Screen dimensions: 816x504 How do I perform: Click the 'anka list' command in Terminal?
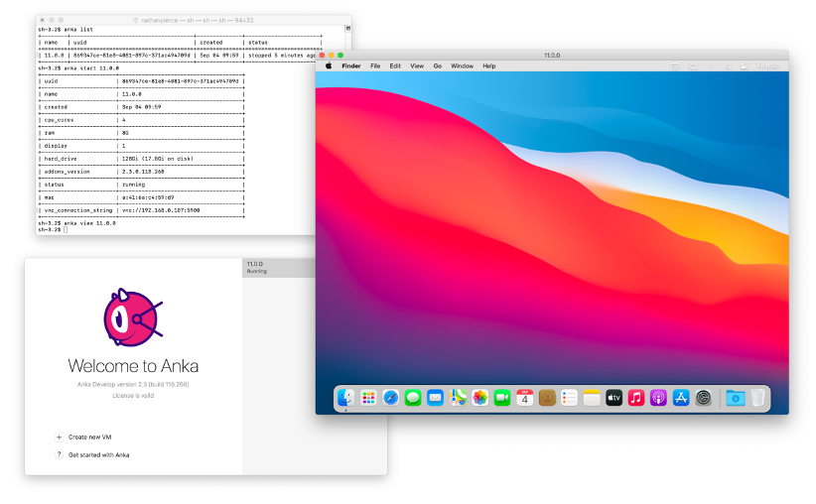[78, 29]
